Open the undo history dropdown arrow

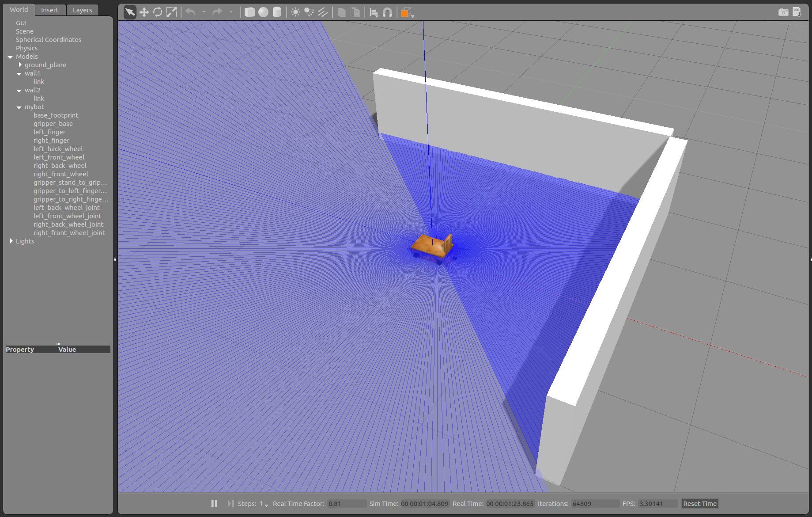click(204, 12)
